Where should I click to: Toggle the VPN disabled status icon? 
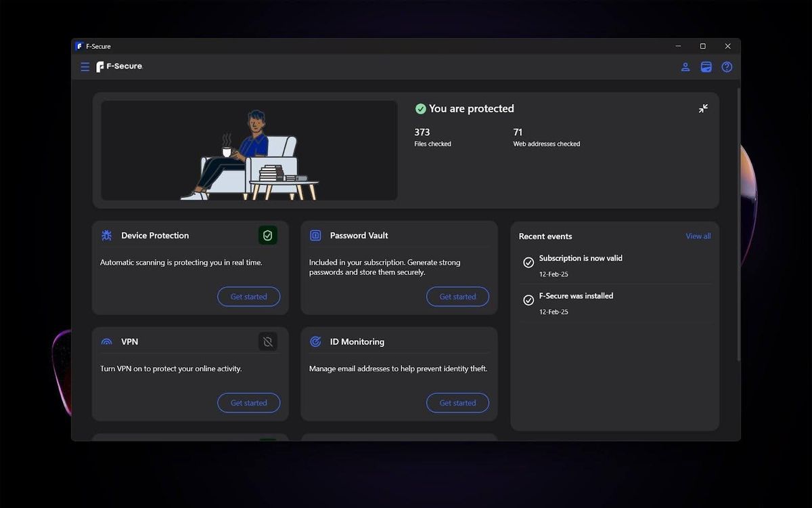coord(267,341)
